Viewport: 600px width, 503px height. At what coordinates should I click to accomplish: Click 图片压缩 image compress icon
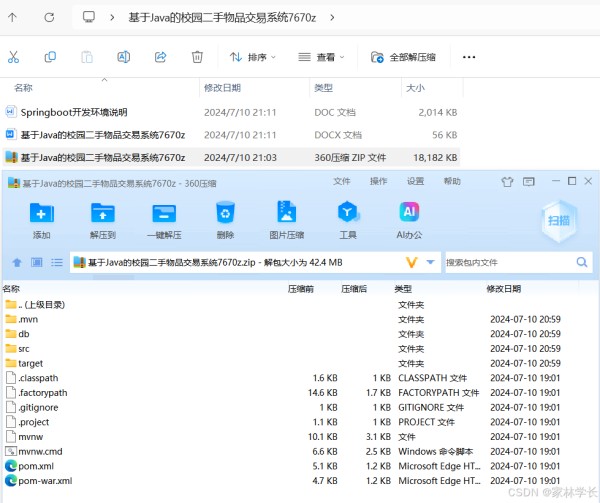[x=287, y=221]
